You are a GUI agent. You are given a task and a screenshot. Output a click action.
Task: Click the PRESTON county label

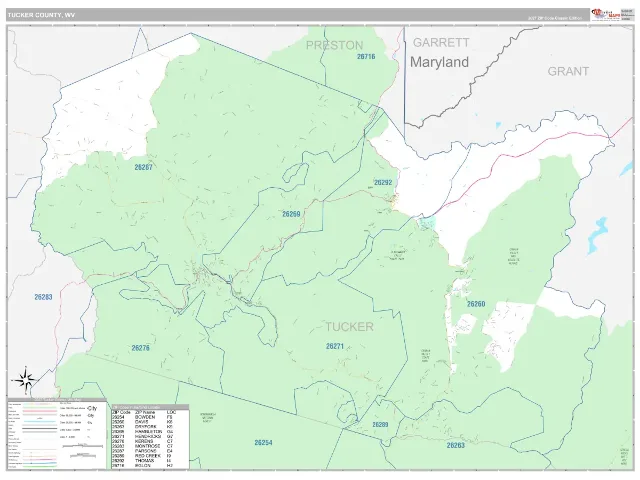(334, 45)
